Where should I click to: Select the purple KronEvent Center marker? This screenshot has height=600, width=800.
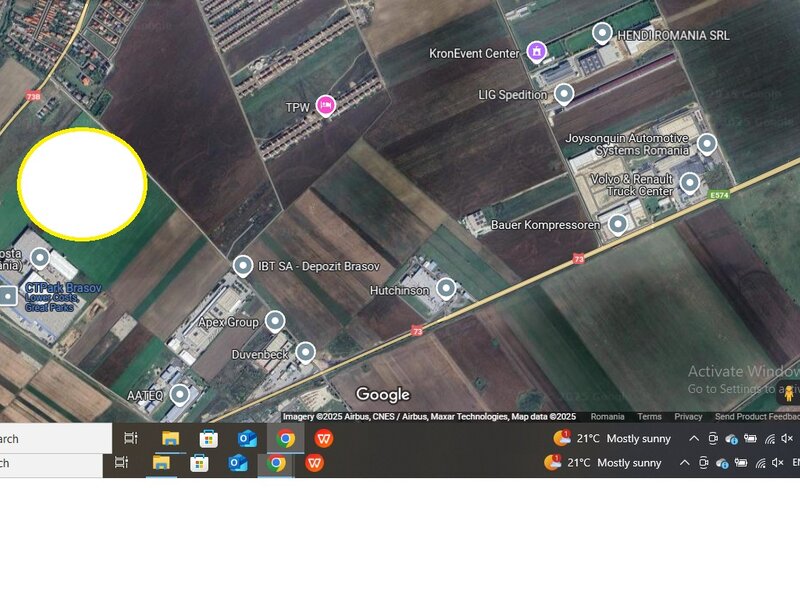tap(537, 51)
